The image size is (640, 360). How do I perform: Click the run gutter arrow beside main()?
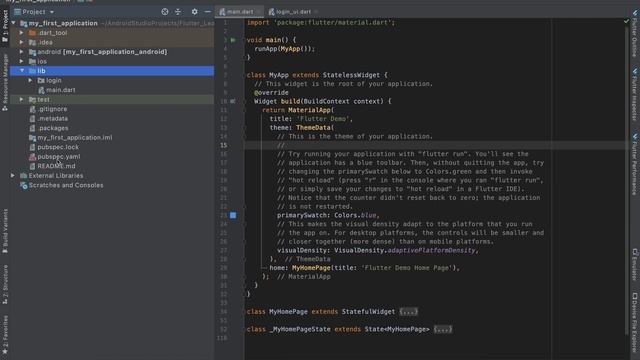tap(233, 40)
